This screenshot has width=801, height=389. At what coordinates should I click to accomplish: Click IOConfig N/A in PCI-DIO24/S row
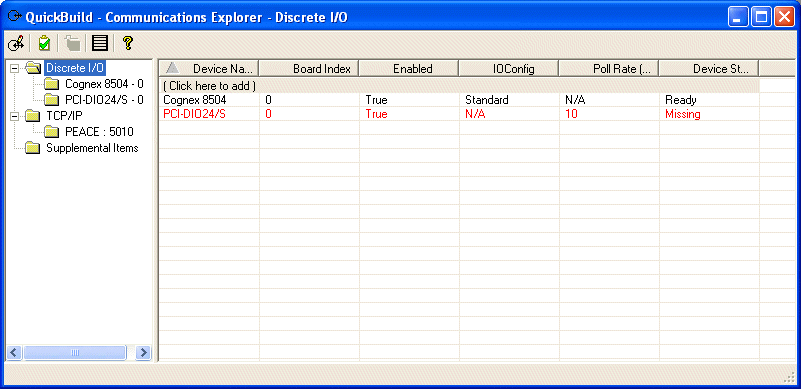(x=509, y=114)
